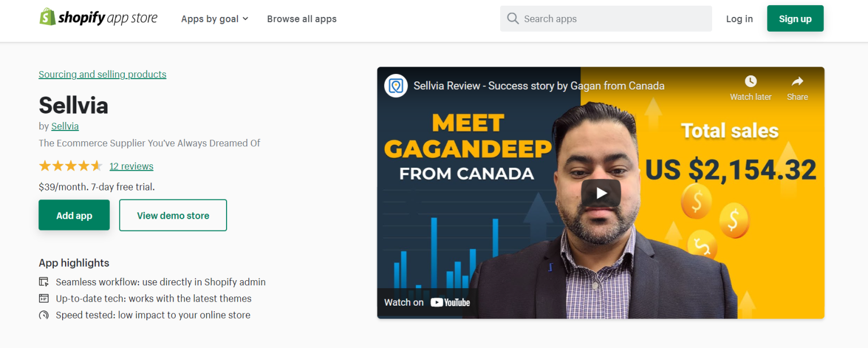The width and height of the screenshot is (868, 348).
Task: Click the search magnifier icon
Action: tap(513, 19)
